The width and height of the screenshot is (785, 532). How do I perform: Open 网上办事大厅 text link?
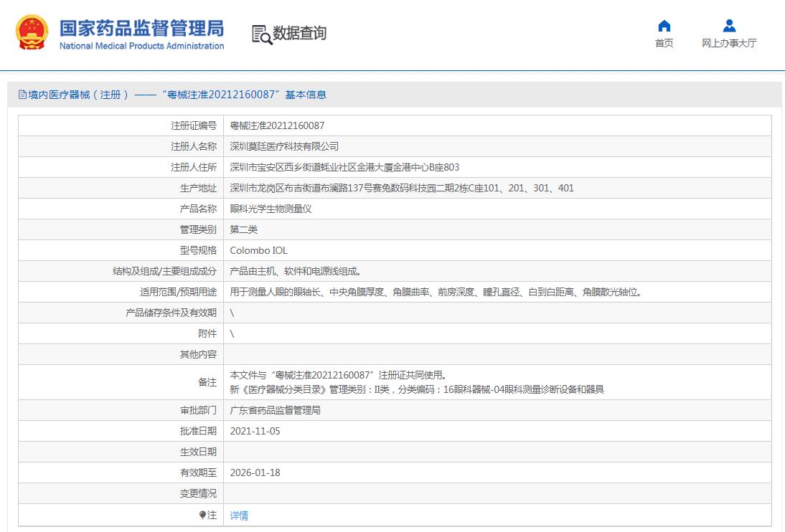click(x=729, y=43)
